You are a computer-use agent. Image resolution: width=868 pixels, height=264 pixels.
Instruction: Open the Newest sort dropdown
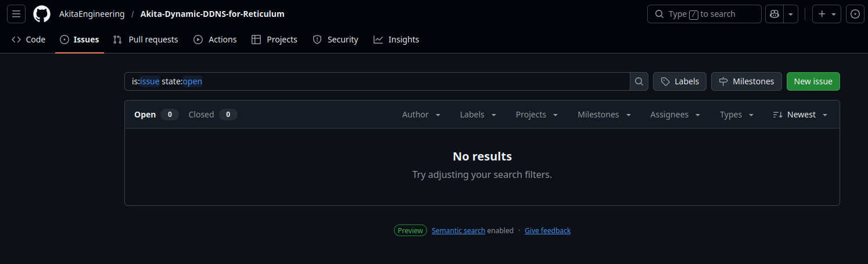pos(800,115)
